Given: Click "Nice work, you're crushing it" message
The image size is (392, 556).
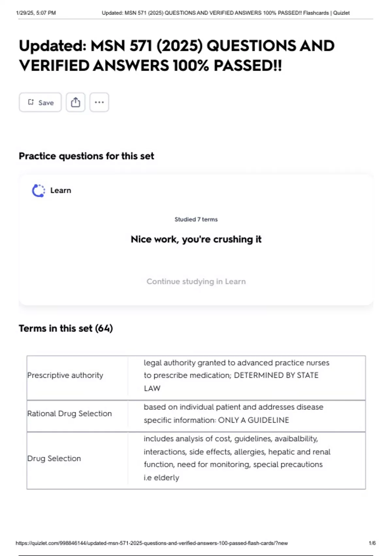Looking at the screenshot, I should coord(196,239).
